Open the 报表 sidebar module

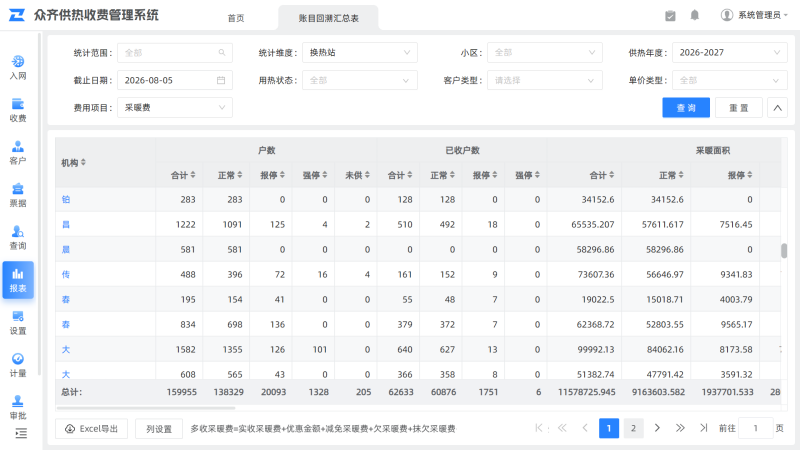18,280
